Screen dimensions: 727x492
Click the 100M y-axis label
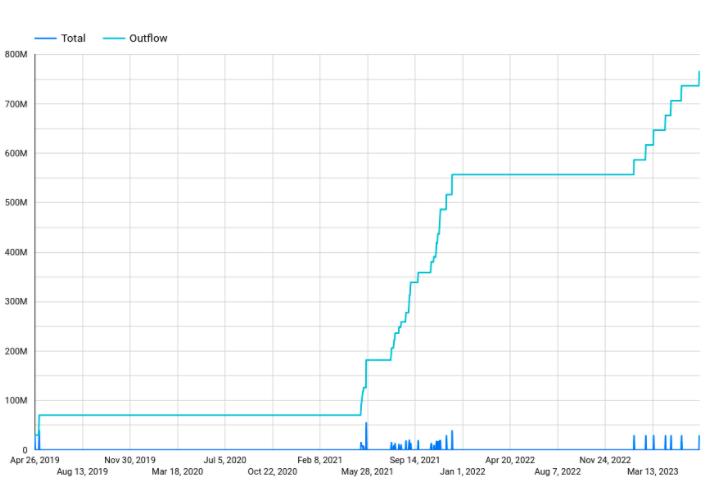point(16,400)
